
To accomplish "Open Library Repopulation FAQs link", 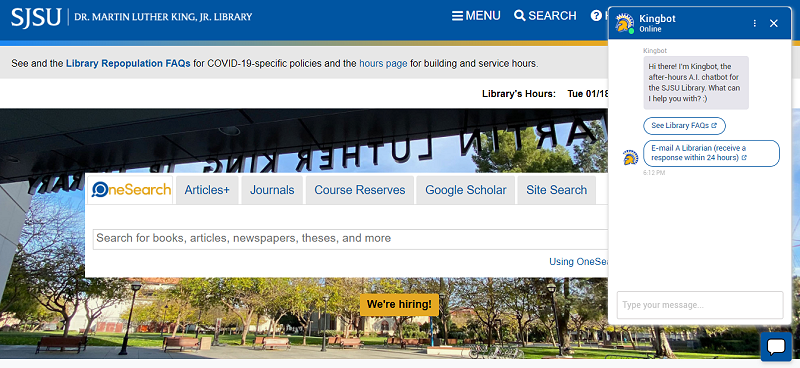I will (x=128, y=64).
